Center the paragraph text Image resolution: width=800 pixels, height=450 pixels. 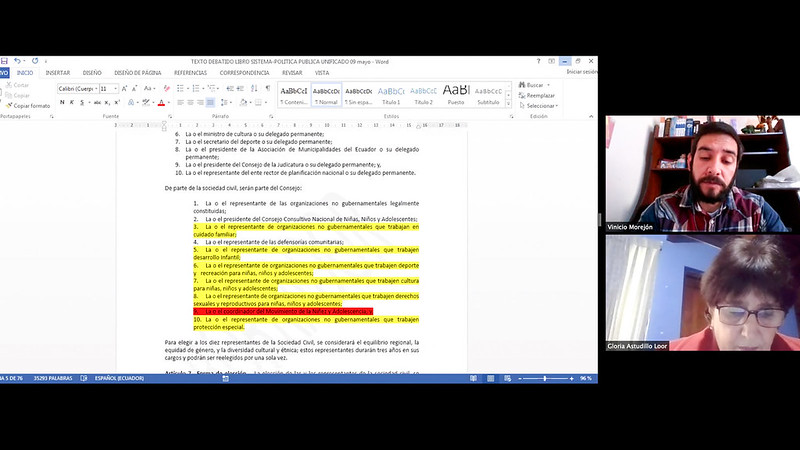pyautogui.click(x=190, y=103)
